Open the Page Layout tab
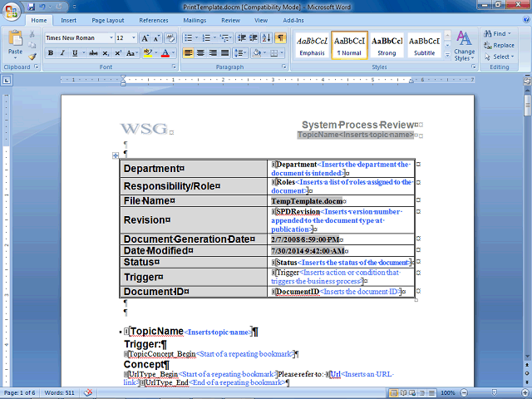 (108, 20)
